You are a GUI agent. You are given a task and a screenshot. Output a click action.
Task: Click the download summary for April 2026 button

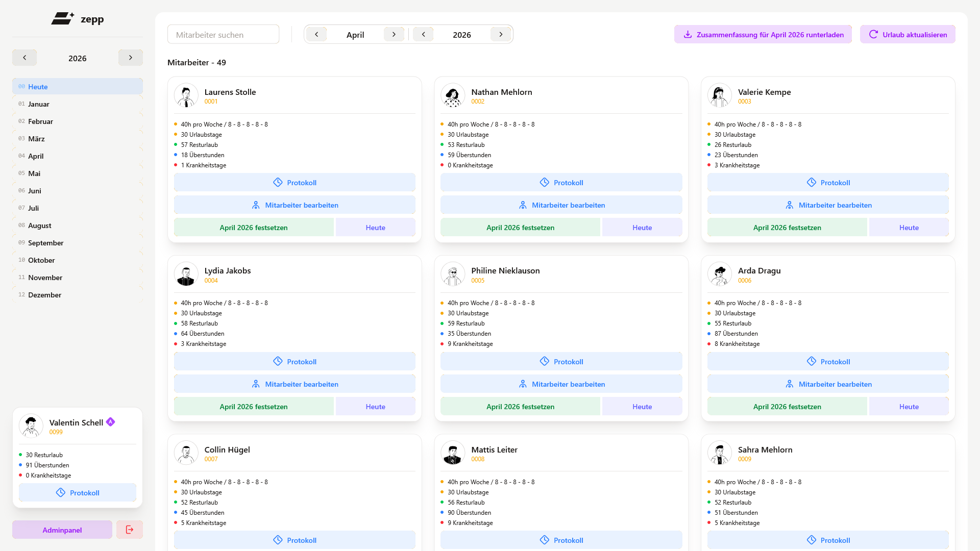pos(763,35)
